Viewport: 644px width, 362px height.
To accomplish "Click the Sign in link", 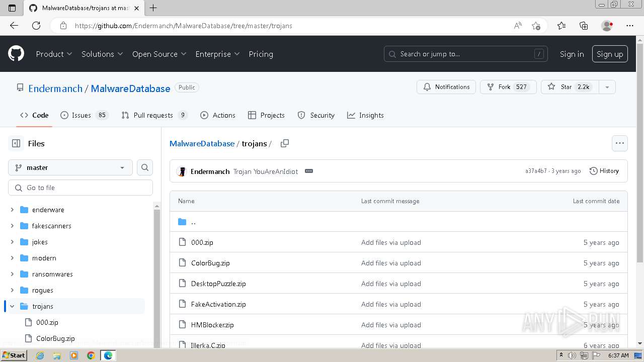I will coord(572,54).
